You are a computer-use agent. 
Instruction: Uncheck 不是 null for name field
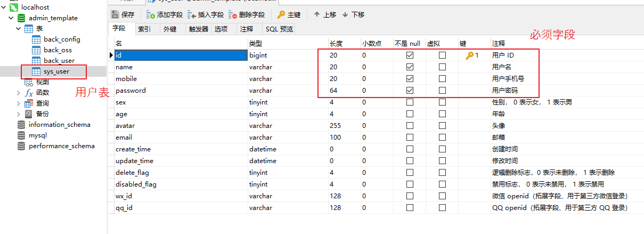(x=410, y=67)
